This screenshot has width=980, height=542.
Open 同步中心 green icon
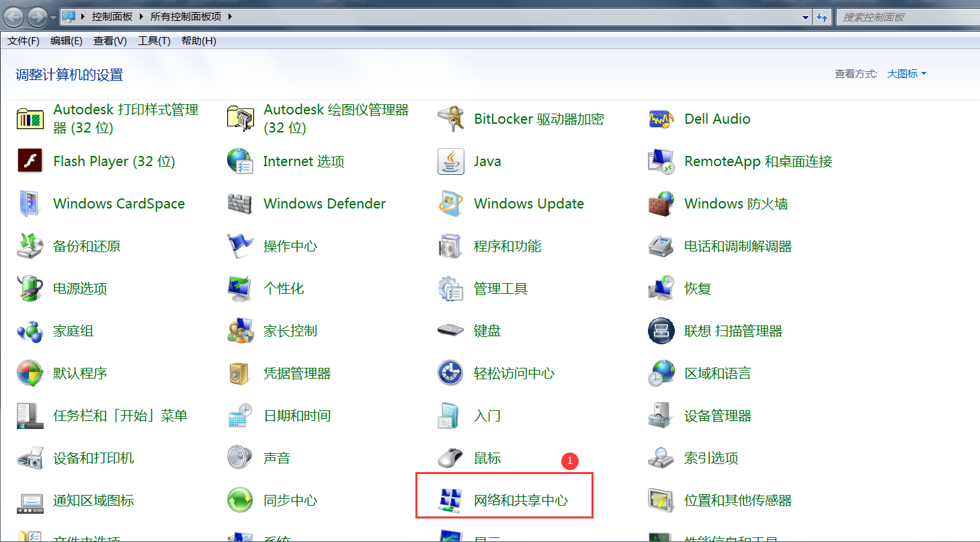click(x=240, y=500)
